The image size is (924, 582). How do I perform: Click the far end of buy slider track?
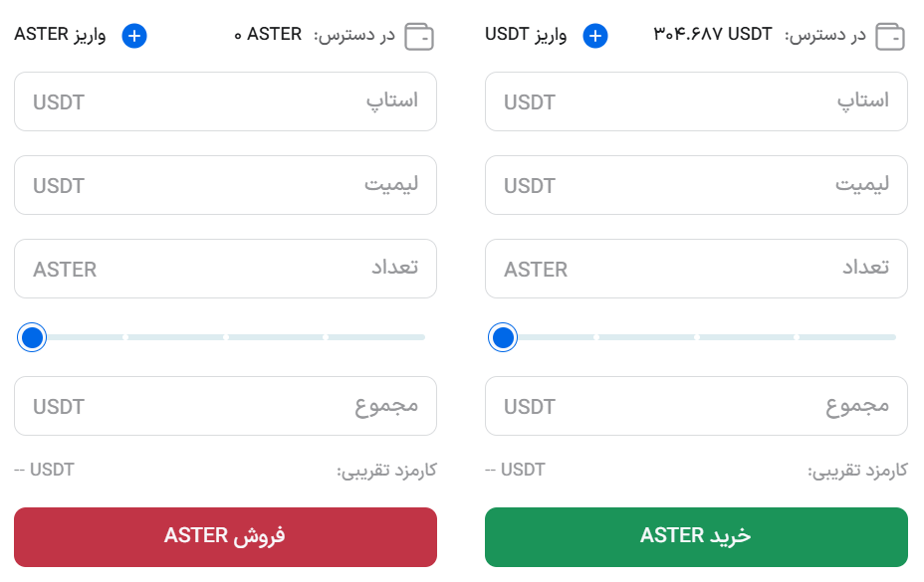pyautogui.click(x=892, y=337)
